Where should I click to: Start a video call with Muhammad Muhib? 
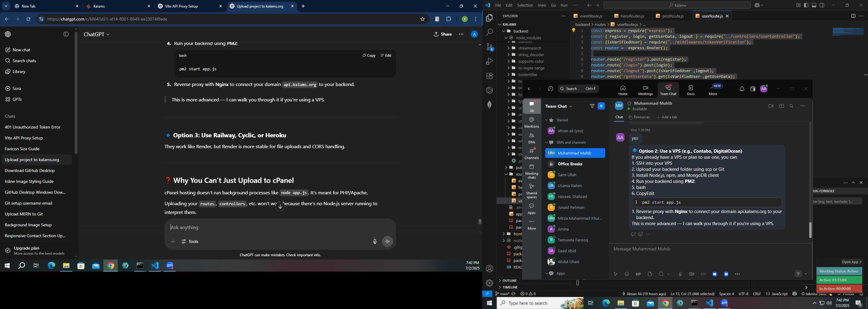coord(771,106)
